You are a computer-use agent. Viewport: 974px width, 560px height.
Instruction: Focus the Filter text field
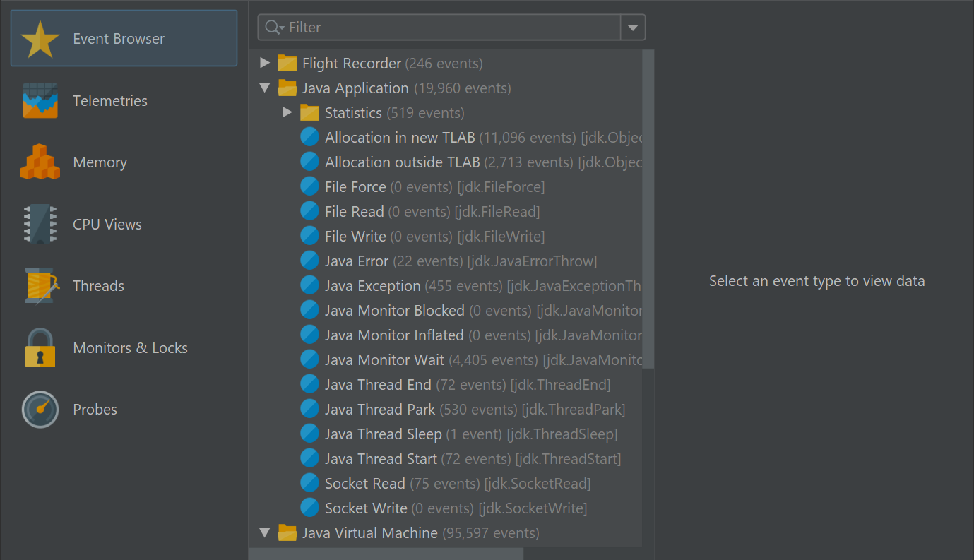(452, 28)
